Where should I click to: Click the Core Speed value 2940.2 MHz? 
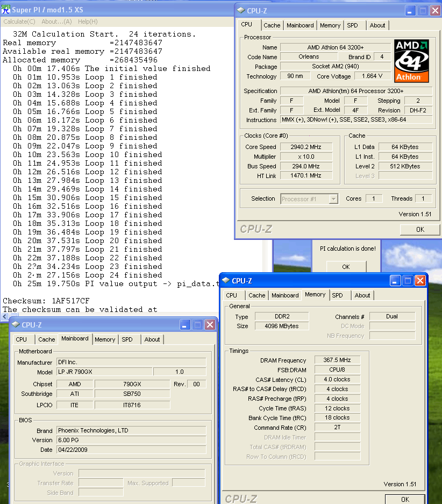click(x=306, y=147)
